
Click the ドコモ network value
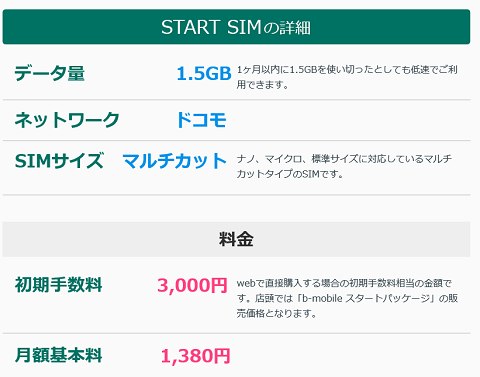pyautogui.click(x=201, y=120)
